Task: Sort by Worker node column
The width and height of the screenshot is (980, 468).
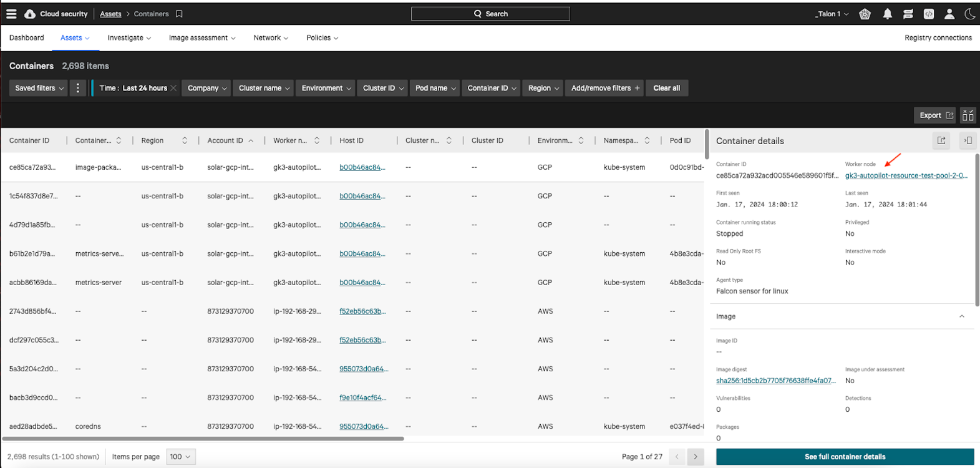Action: pos(317,140)
